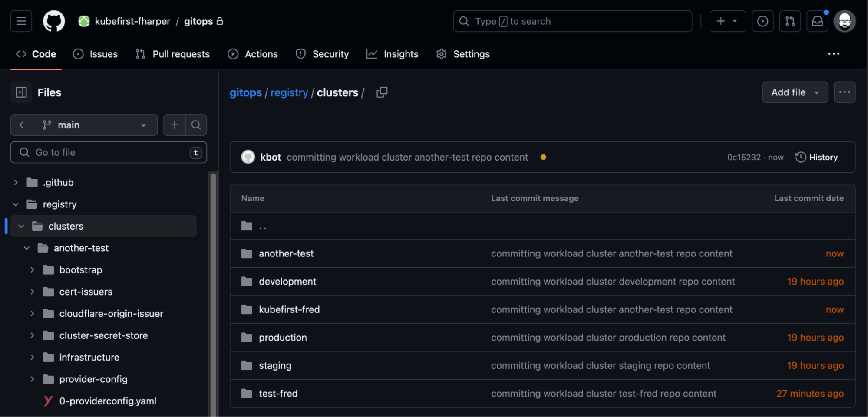Switch to the Settings tab

point(463,54)
